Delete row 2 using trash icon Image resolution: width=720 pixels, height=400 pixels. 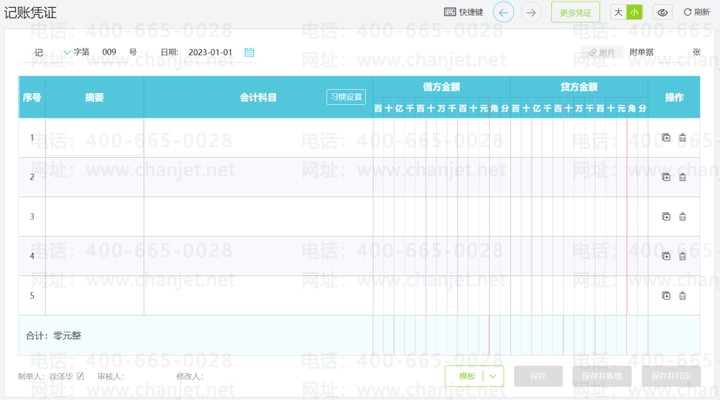click(682, 177)
